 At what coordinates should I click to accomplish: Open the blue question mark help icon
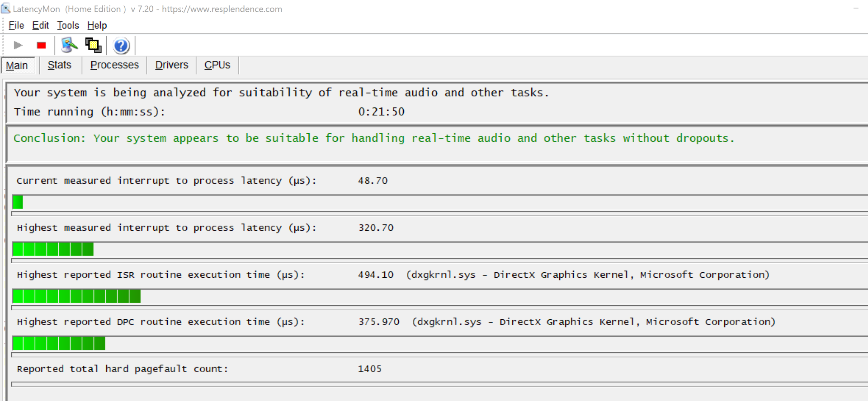[121, 46]
